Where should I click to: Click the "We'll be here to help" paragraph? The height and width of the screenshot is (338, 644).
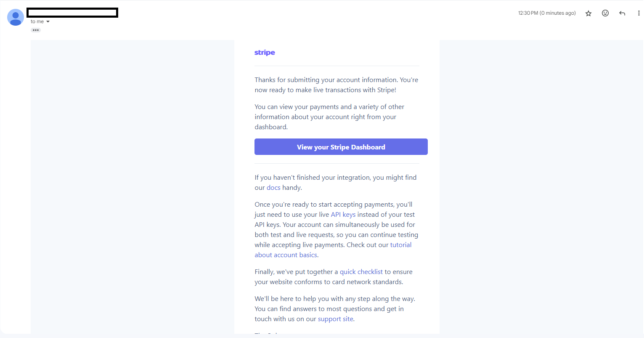[x=334, y=309]
